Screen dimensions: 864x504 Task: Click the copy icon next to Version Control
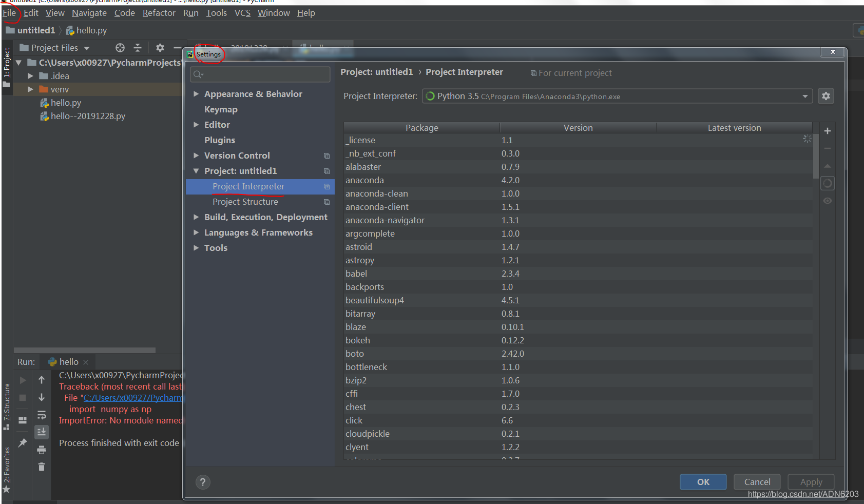(327, 156)
